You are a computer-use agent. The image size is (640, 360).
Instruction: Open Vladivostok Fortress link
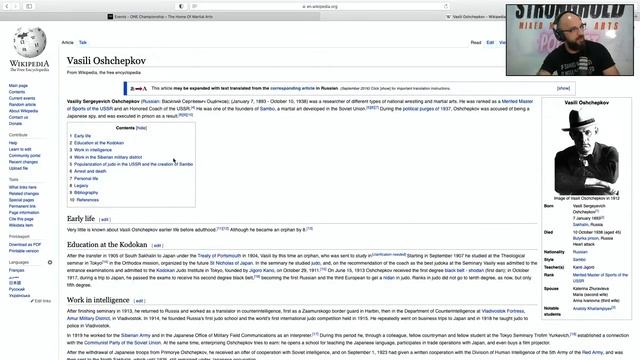(x=503, y=311)
